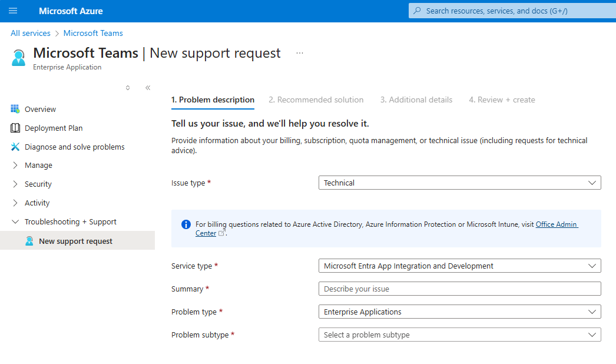
Task: Click the Deployment Plan book icon
Action: (15, 128)
